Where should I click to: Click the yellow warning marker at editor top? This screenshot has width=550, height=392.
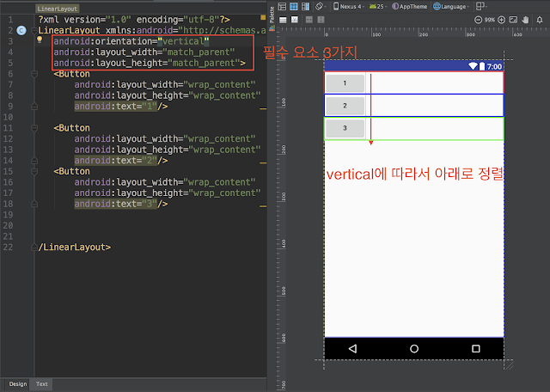tap(263, 17)
